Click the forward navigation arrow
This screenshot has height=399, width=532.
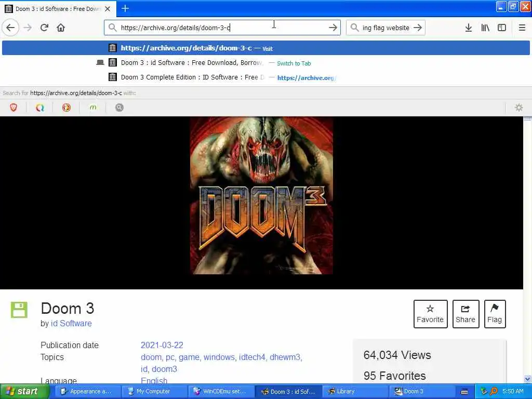[x=28, y=28]
